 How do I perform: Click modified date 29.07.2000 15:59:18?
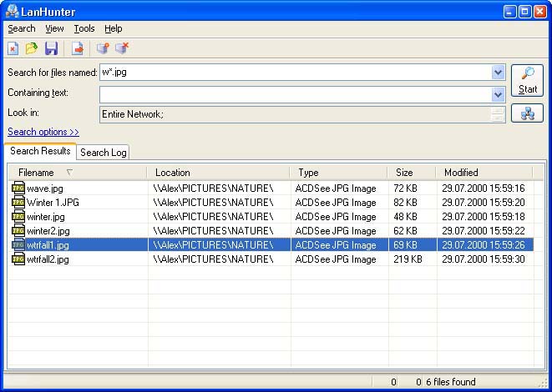pos(484,217)
